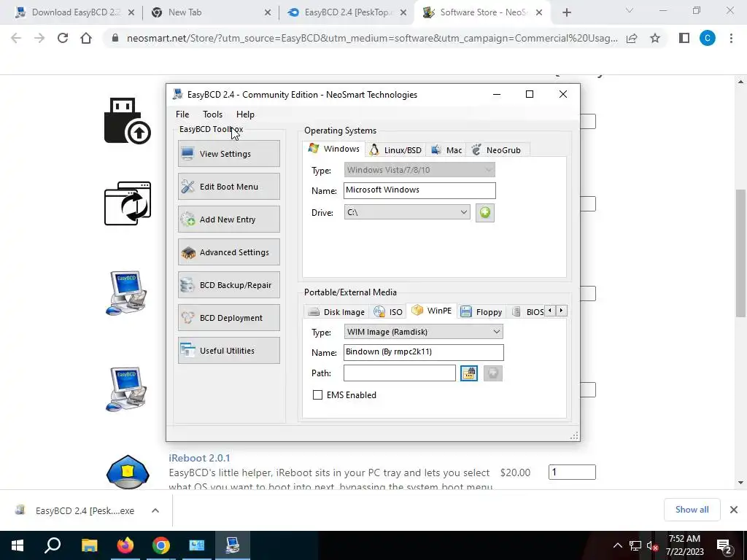
Task: Open the EasyBCD Tools menu
Action: (212, 114)
